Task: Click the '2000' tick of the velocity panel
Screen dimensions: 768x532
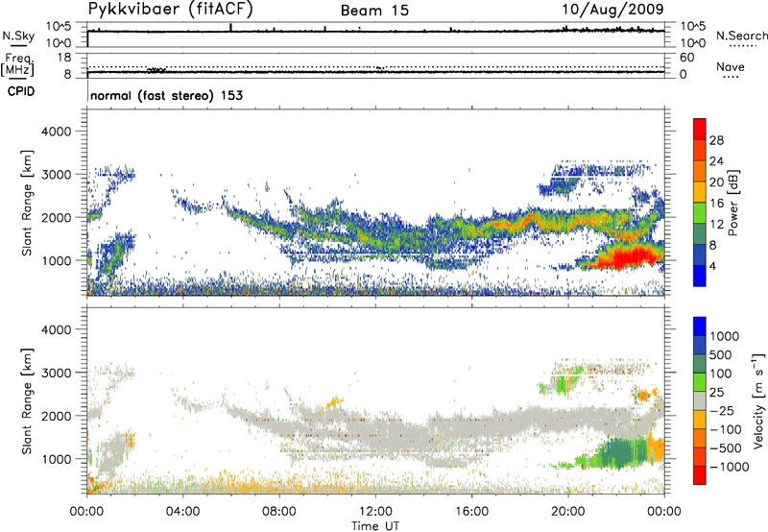Action: 56,416
